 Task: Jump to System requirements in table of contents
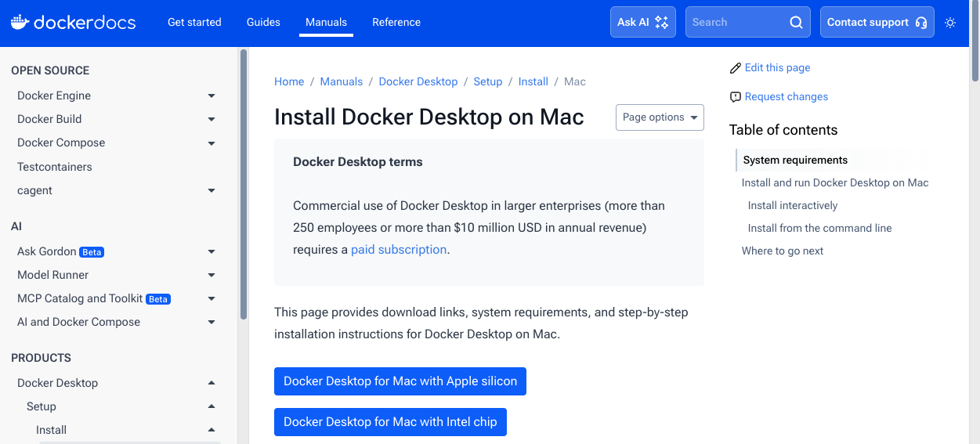coord(795,160)
